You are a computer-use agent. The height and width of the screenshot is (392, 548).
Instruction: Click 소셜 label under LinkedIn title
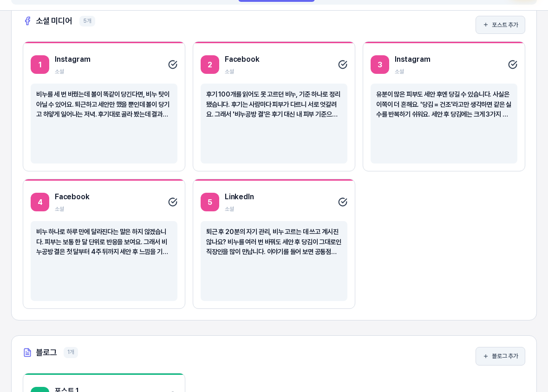(229, 209)
